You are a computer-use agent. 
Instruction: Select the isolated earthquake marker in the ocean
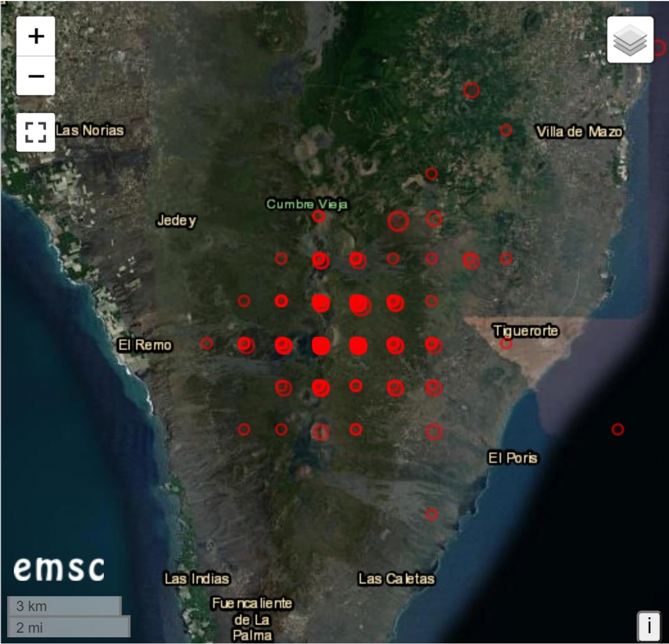tap(617, 429)
